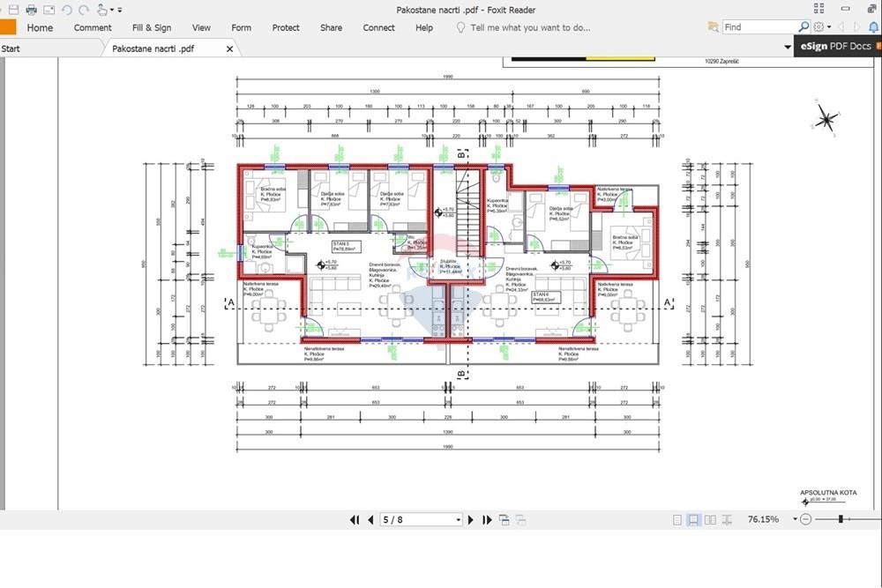
Task: Click the magnifier search icon in Find box
Action: (x=804, y=26)
